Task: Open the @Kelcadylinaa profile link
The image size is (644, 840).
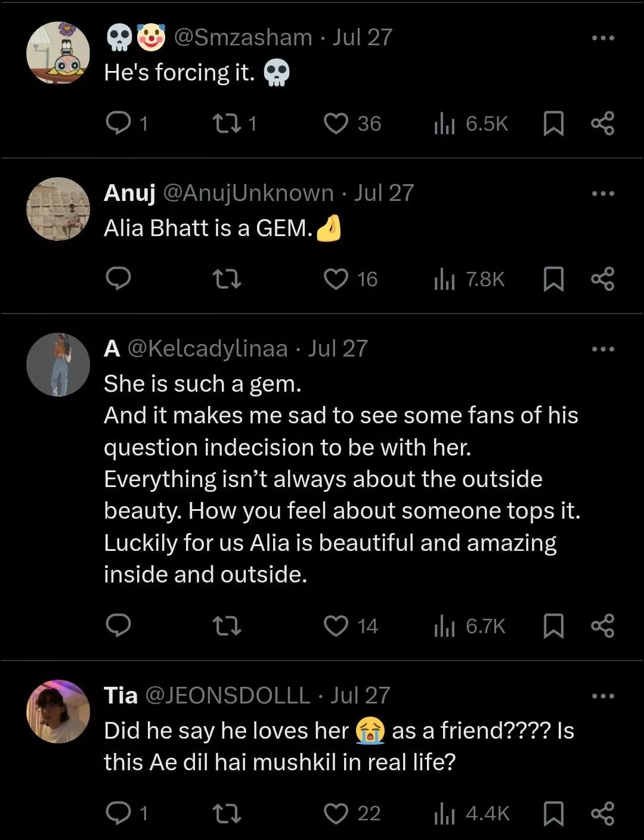Action: 208,349
